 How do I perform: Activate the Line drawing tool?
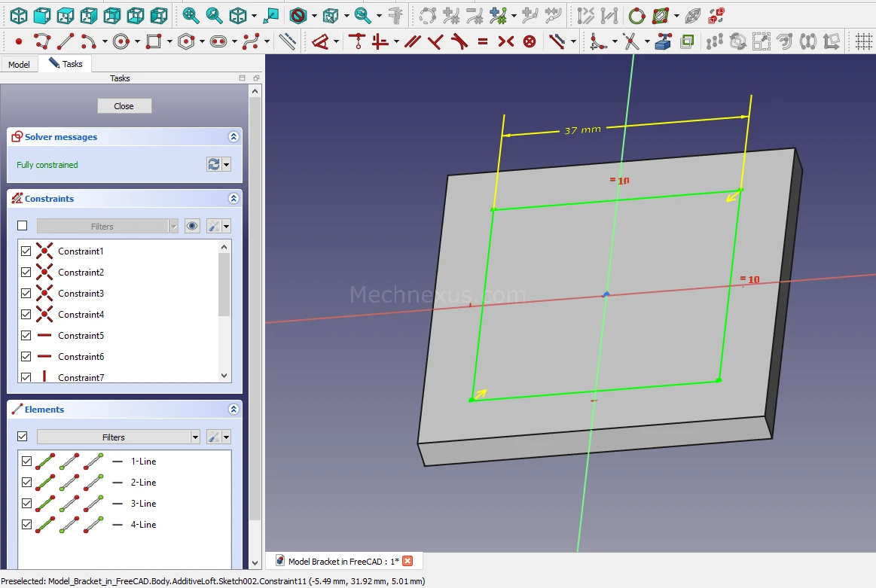coord(66,41)
